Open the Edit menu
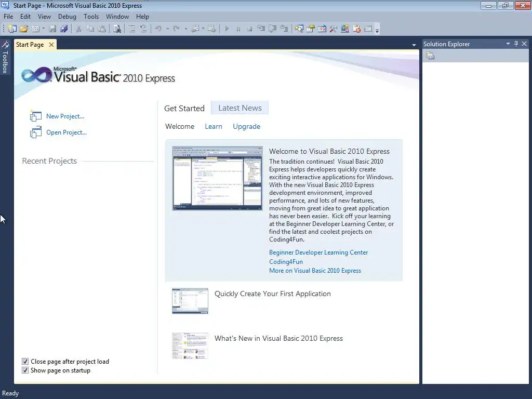 click(25, 17)
